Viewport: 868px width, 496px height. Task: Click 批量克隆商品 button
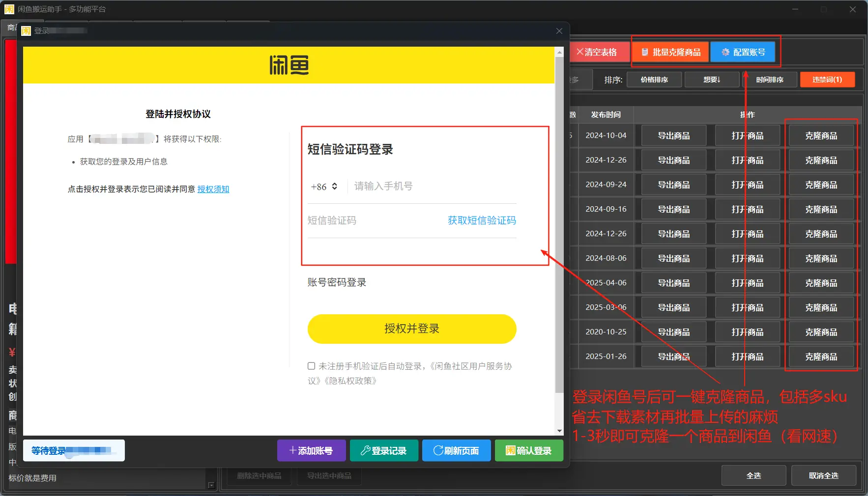pos(670,52)
